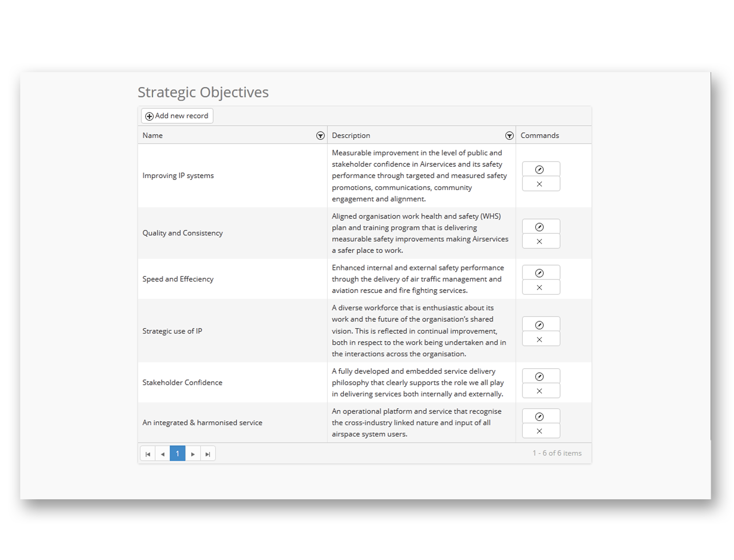The width and height of the screenshot is (734, 560).
Task: Edit the integrated & harmonised service record
Action: coord(540,417)
